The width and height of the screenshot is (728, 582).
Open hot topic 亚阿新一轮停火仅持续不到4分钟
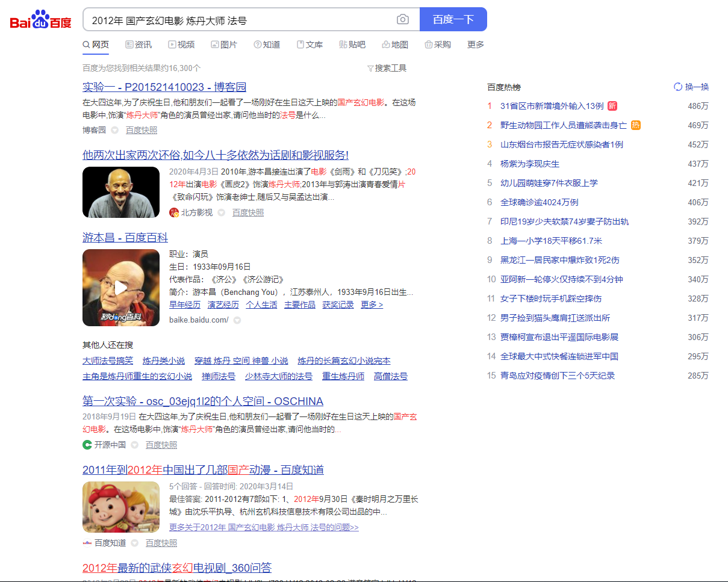(562, 279)
